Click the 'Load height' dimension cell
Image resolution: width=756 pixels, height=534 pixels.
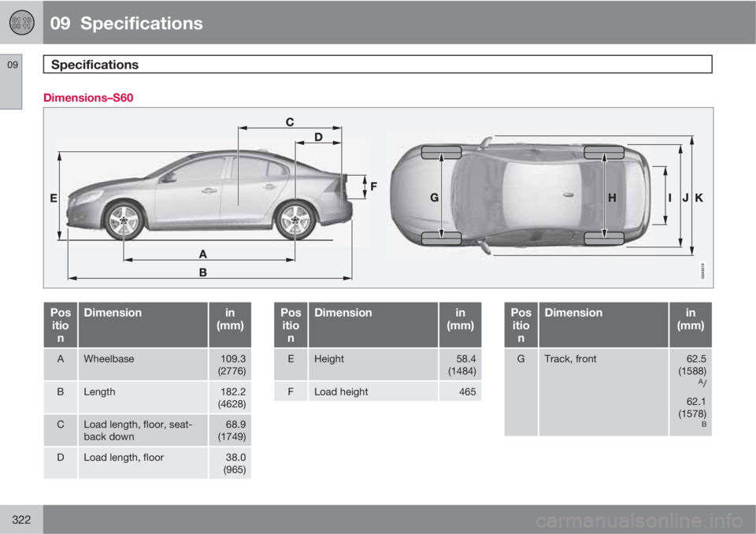[x=373, y=391]
